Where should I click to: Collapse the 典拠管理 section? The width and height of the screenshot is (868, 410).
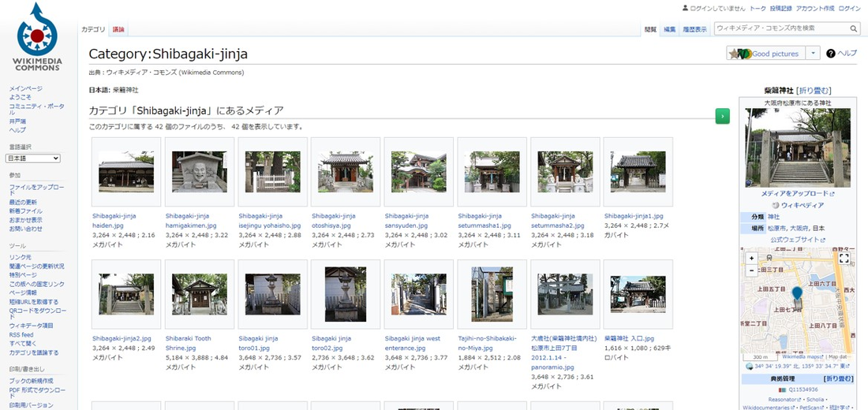click(838, 379)
